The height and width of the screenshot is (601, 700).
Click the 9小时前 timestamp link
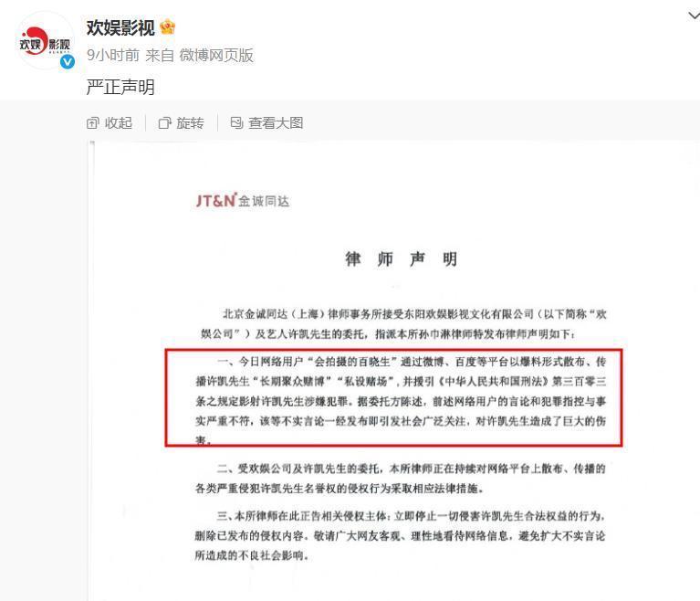113,56
